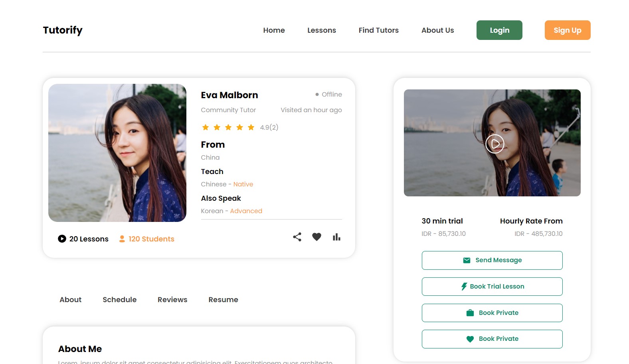Send Message to the tutor

tap(492, 260)
